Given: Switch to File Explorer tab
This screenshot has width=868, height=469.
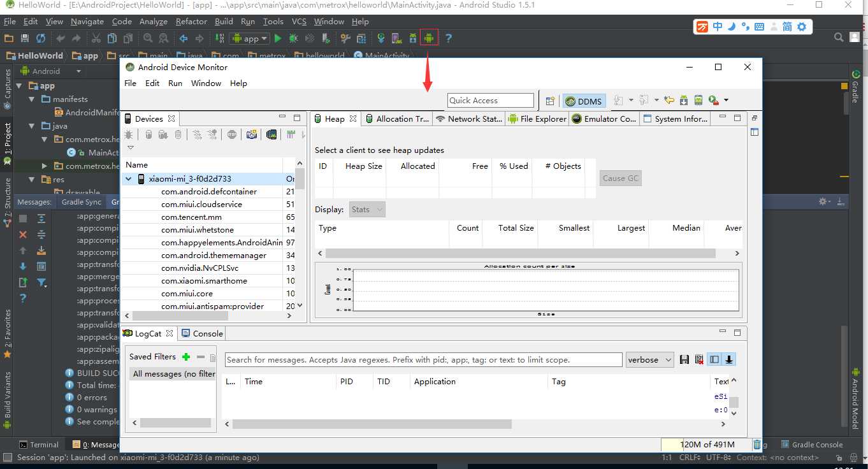Looking at the screenshot, I should tap(537, 119).
